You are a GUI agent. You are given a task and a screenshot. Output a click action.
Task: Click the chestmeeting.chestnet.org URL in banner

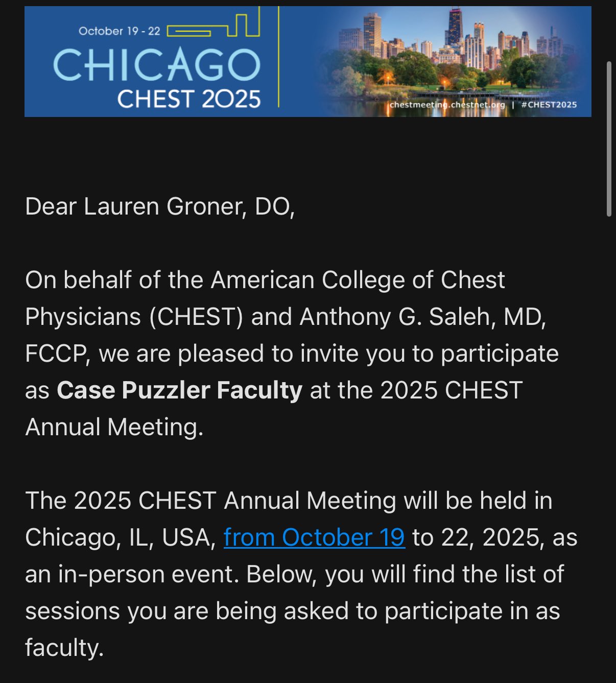click(447, 105)
